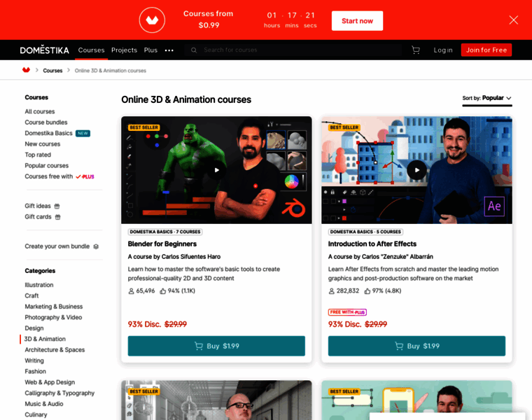
Task: Go to Courses breadcrumb link
Action: click(x=52, y=71)
